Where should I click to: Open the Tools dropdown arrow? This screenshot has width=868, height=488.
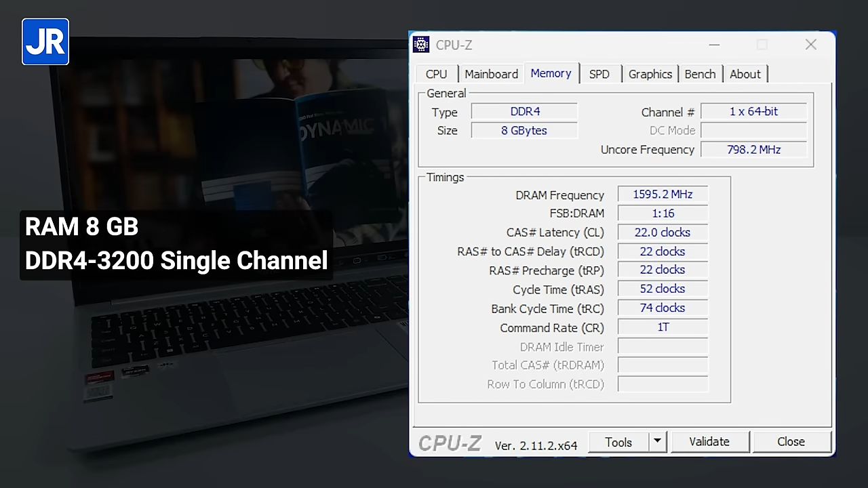pyautogui.click(x=657, y=442)
